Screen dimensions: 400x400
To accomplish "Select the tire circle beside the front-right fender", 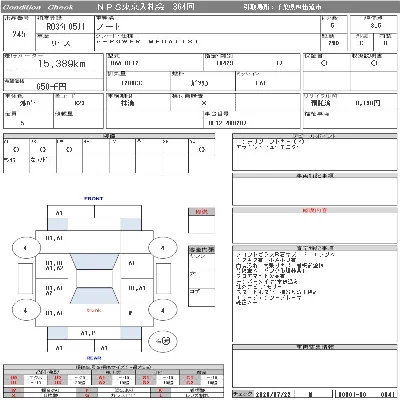I will 162,248.
